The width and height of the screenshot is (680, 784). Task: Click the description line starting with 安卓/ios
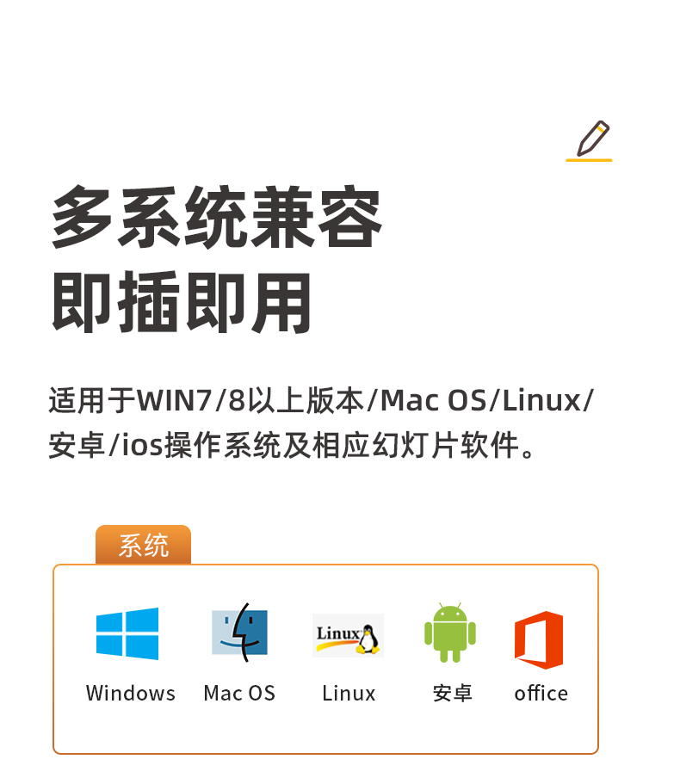(293, 445)
